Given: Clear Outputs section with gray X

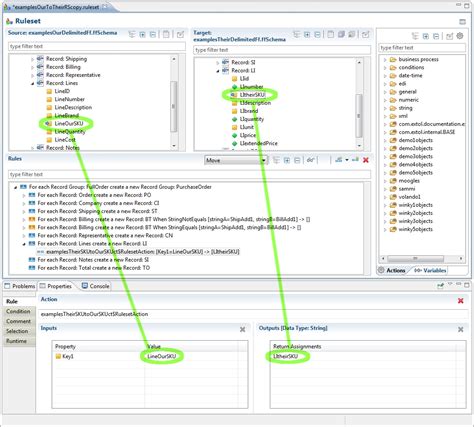Looking at the screenshot, I should 461,329.
